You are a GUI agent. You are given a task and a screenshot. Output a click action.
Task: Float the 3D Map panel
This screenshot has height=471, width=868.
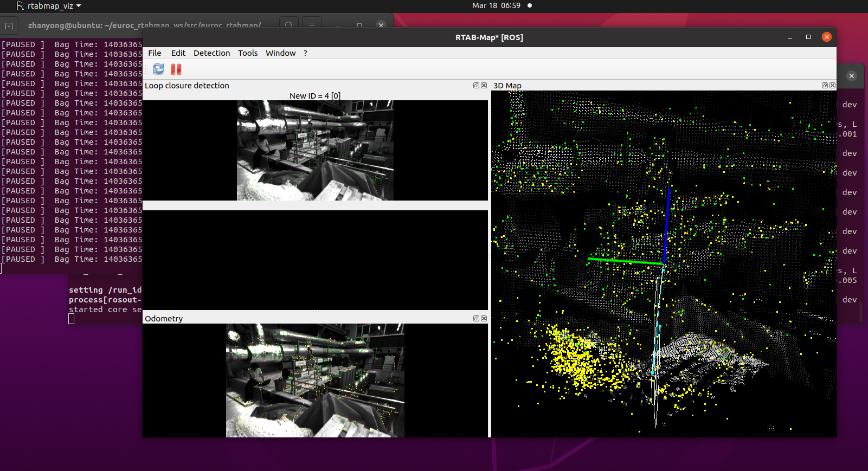coord(825,86)
